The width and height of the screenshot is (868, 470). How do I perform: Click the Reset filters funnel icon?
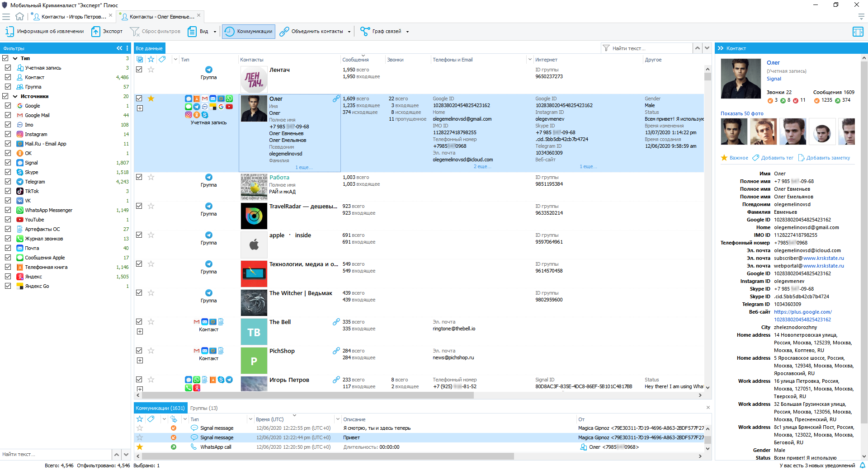[134, 32]
